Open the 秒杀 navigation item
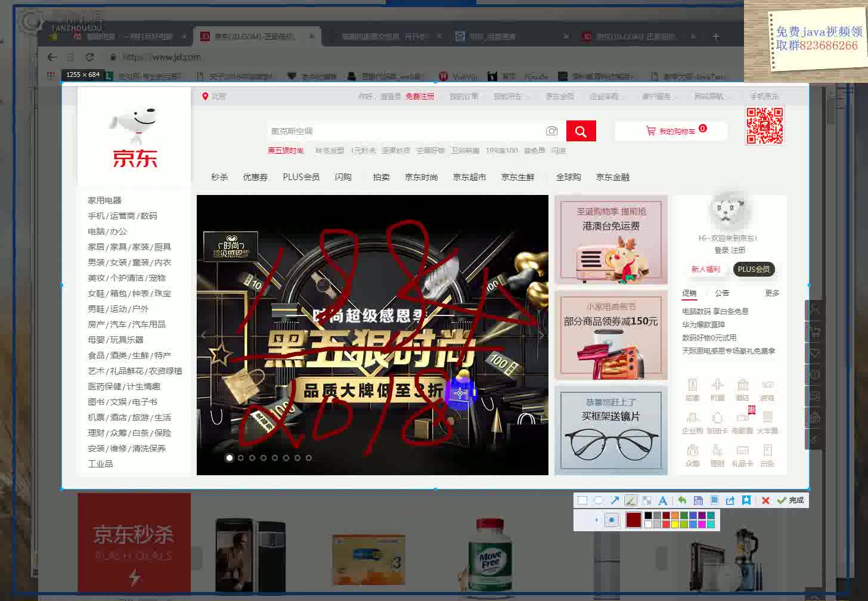868x601 pixels. click(x=219, y=177)
